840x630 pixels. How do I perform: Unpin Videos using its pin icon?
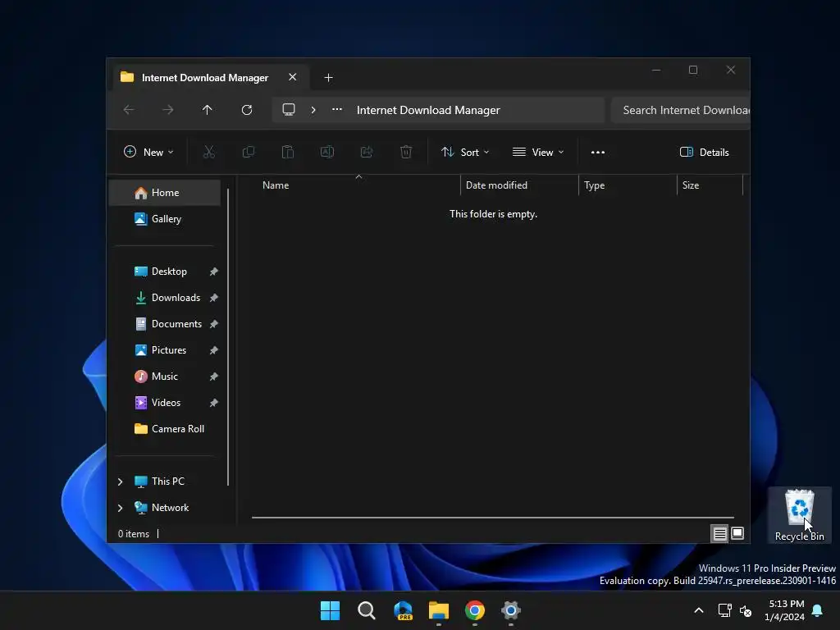coord(214,403)
